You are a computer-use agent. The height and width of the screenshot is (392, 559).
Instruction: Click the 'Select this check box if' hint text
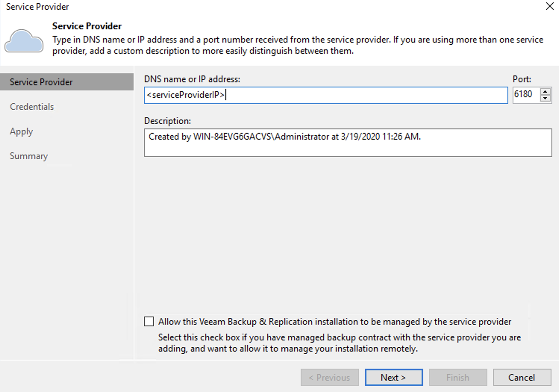point(339,343)
